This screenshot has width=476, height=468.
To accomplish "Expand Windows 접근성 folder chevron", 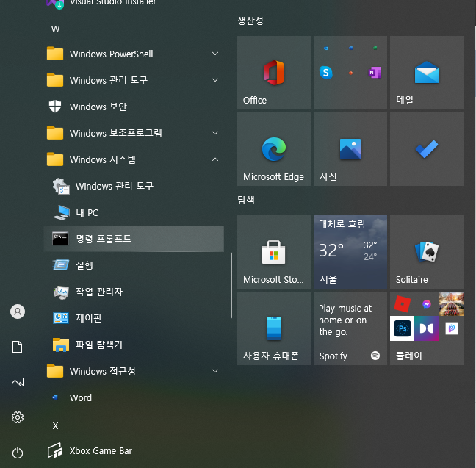I will pos(215,371).
